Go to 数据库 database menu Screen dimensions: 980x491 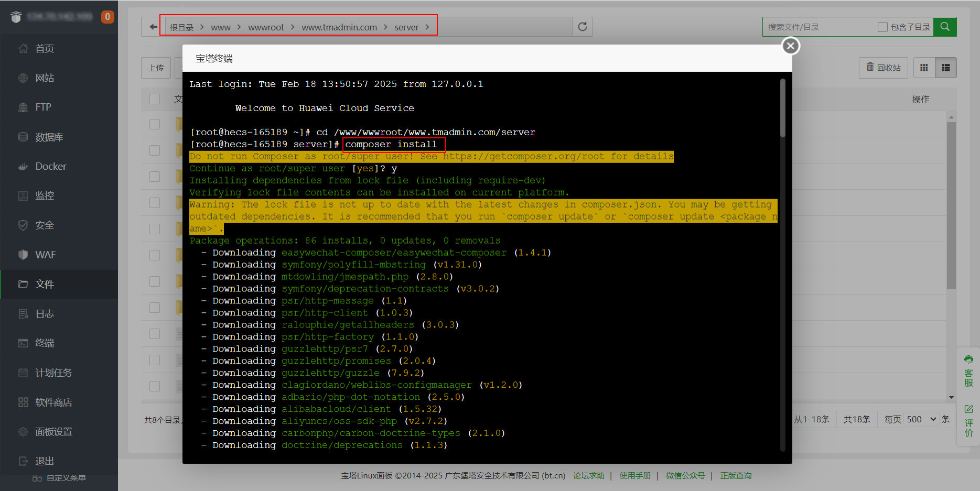(x=49, y=137)
